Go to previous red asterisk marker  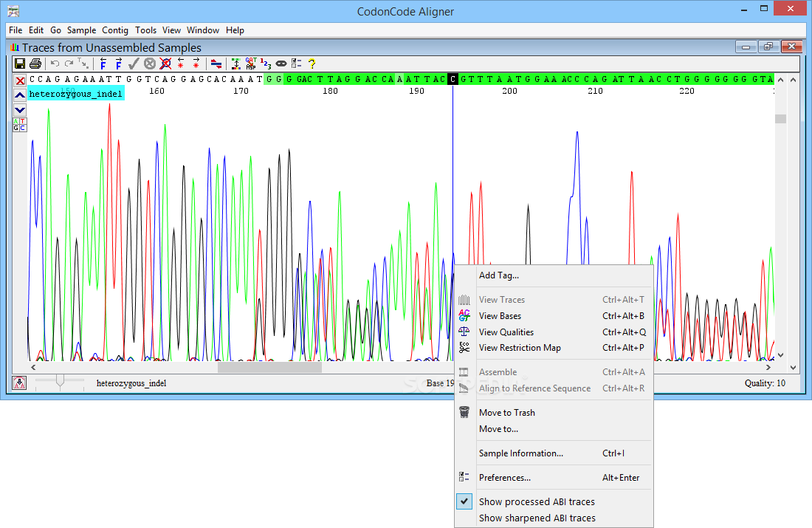click(x=181, y=64)
